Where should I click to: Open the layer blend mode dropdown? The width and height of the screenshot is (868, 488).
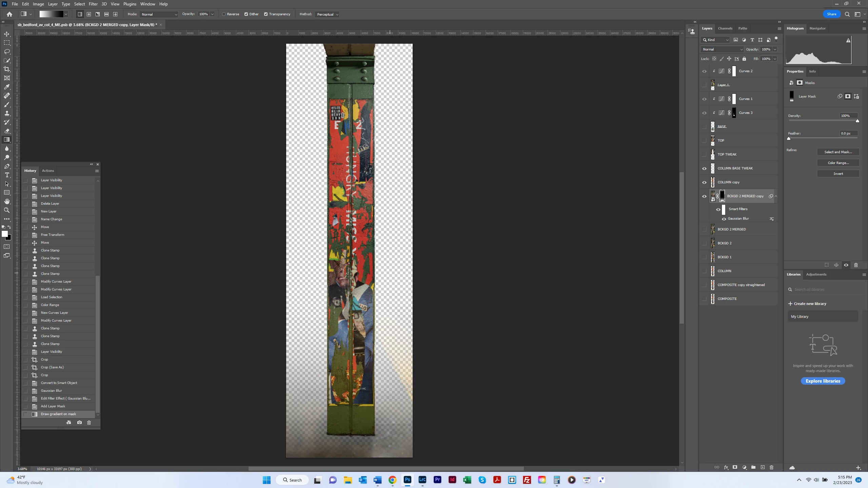[x=722, y=49]
